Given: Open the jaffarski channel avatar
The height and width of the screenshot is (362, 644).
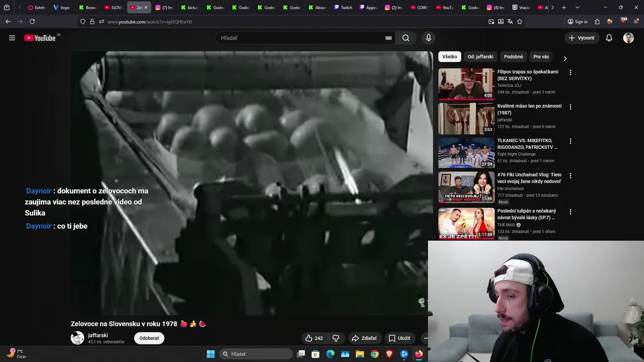Looking at the screenshot, I should 77,338.
